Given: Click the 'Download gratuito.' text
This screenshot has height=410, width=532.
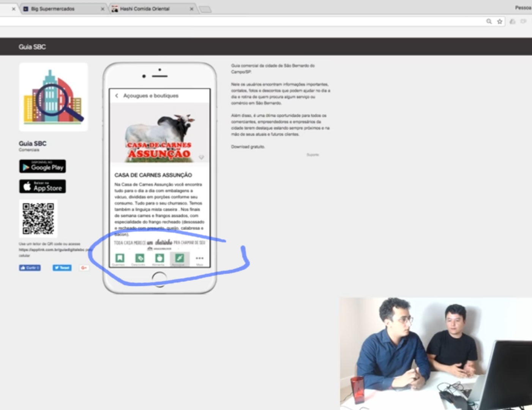Looking at the screenshot, I should [248, 147].
